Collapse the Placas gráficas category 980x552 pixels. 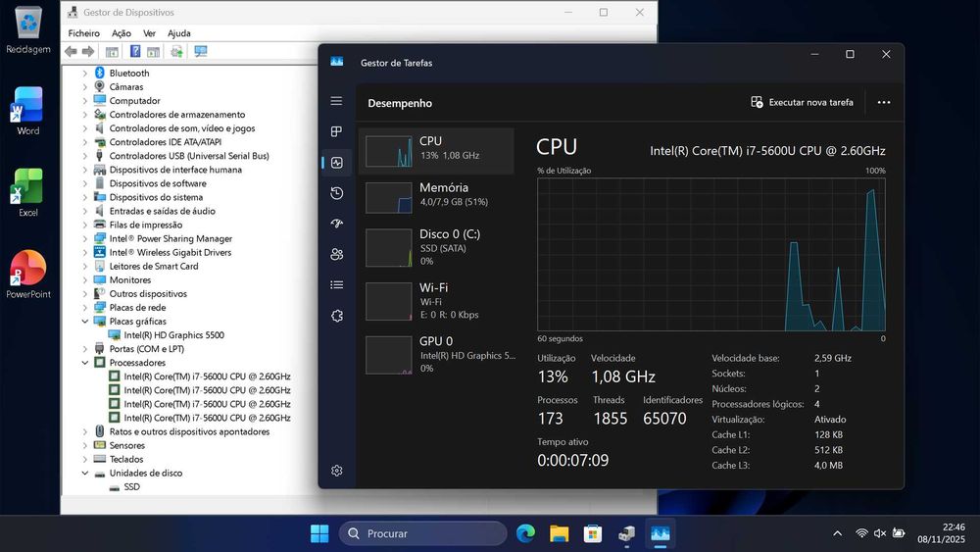click(x=85, y=322)
